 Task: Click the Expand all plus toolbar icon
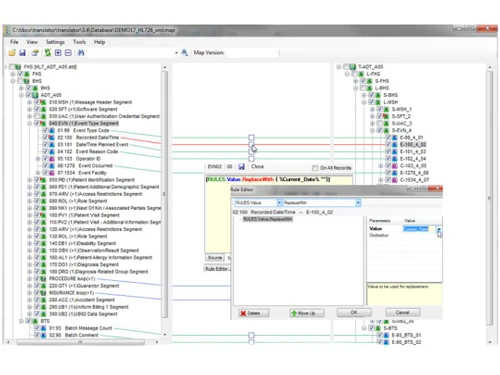(x=58, y=53)
